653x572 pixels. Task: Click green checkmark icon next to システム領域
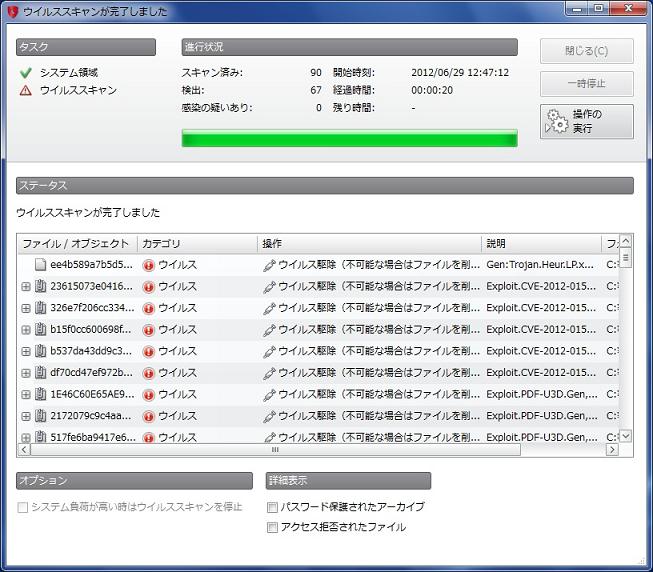[26, 73]
